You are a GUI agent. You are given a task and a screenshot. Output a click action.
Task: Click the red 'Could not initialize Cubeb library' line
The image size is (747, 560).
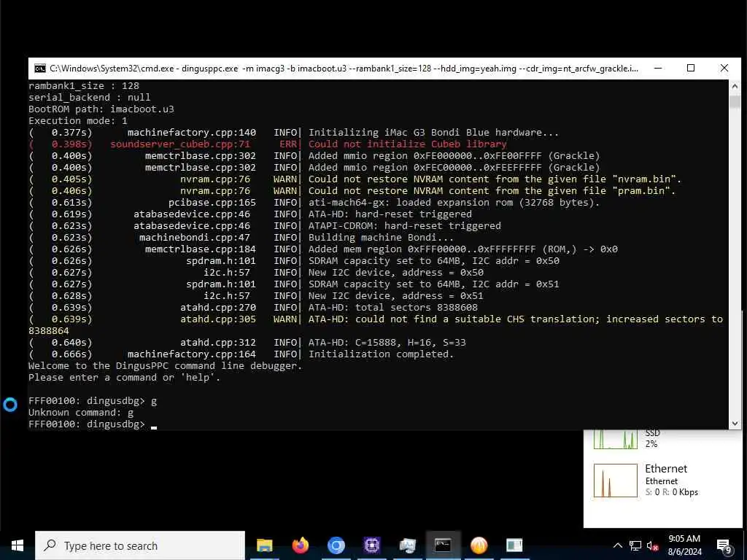(x=268, y=144)
